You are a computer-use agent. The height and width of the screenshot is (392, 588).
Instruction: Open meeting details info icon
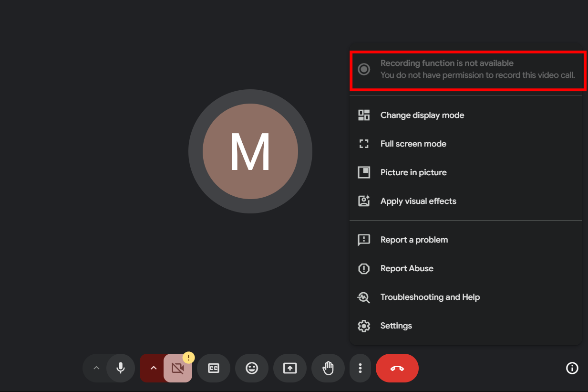(572, 368)
